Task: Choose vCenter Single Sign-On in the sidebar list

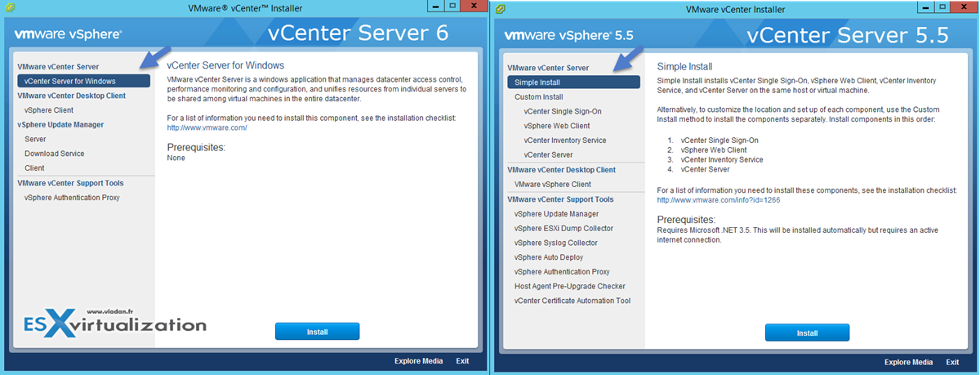Action: click(563, 111)
